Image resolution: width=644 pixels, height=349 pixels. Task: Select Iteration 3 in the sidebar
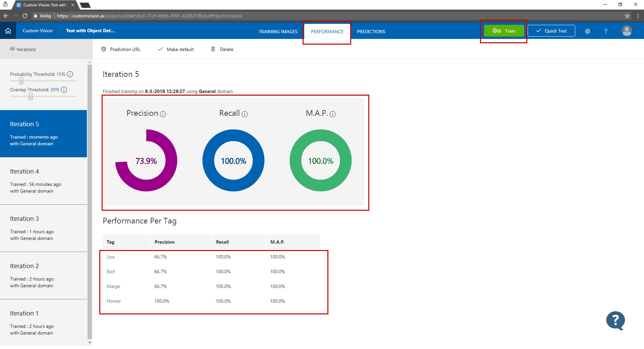click(43, 228)
